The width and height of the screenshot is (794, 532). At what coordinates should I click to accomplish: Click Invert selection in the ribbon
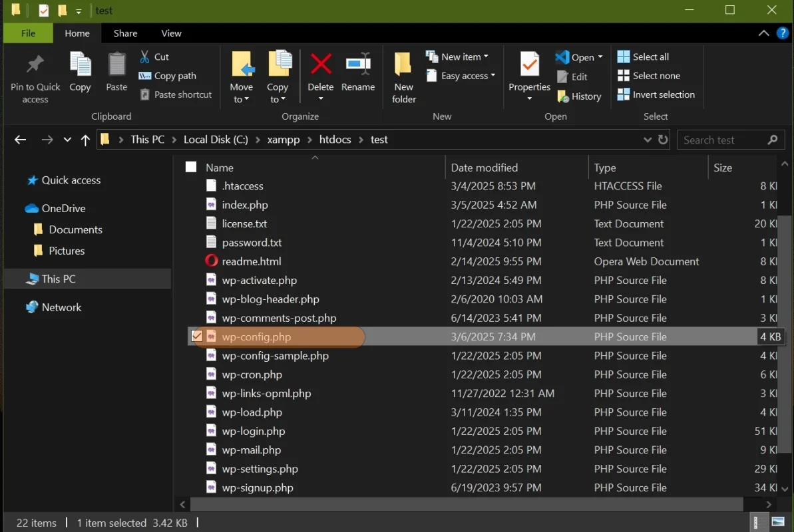click(656, 94)
